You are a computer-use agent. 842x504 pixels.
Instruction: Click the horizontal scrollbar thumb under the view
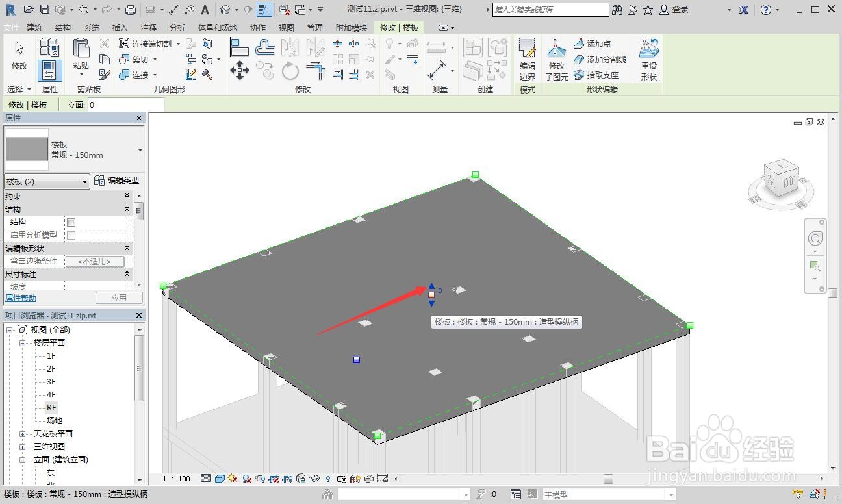tap(608, 479)
